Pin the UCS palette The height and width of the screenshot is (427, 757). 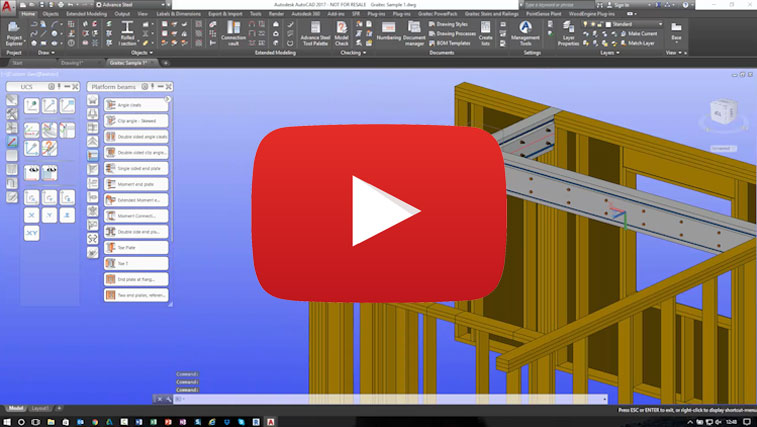point(59,86)
